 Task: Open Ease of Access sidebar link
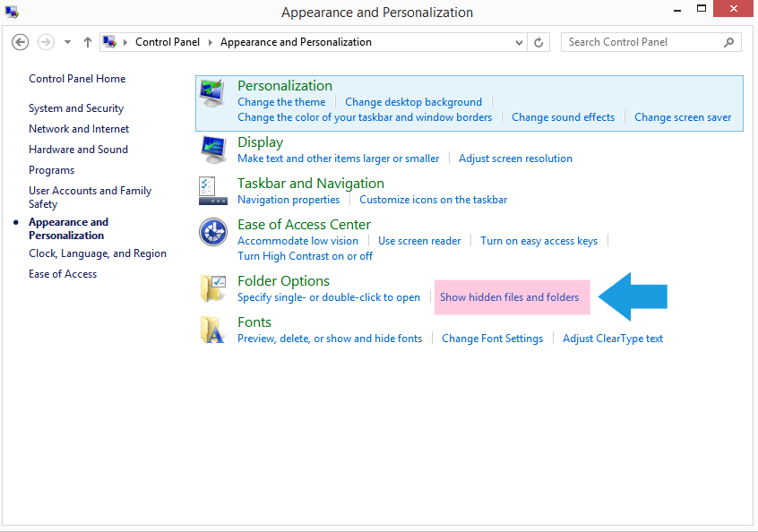click(63, 274)
